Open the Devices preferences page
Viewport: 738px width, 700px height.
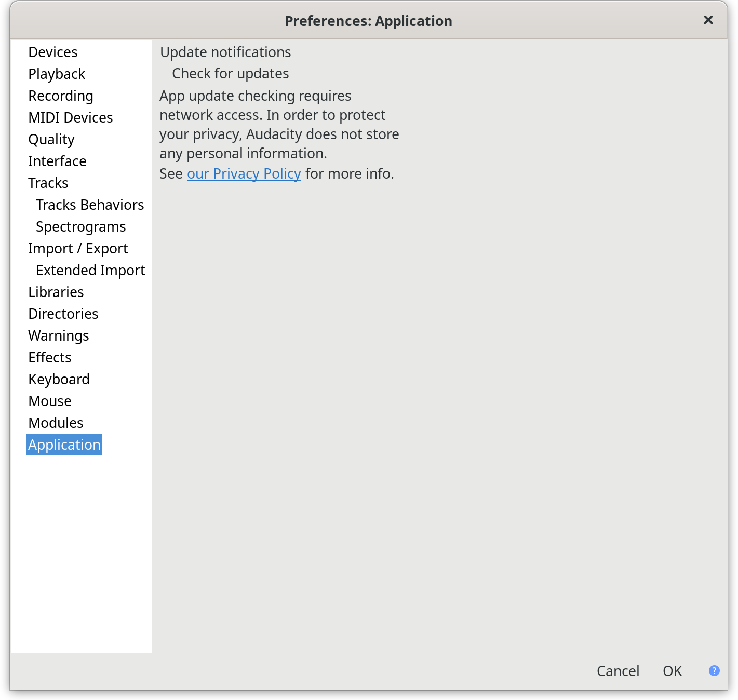[x=52, y=52]
